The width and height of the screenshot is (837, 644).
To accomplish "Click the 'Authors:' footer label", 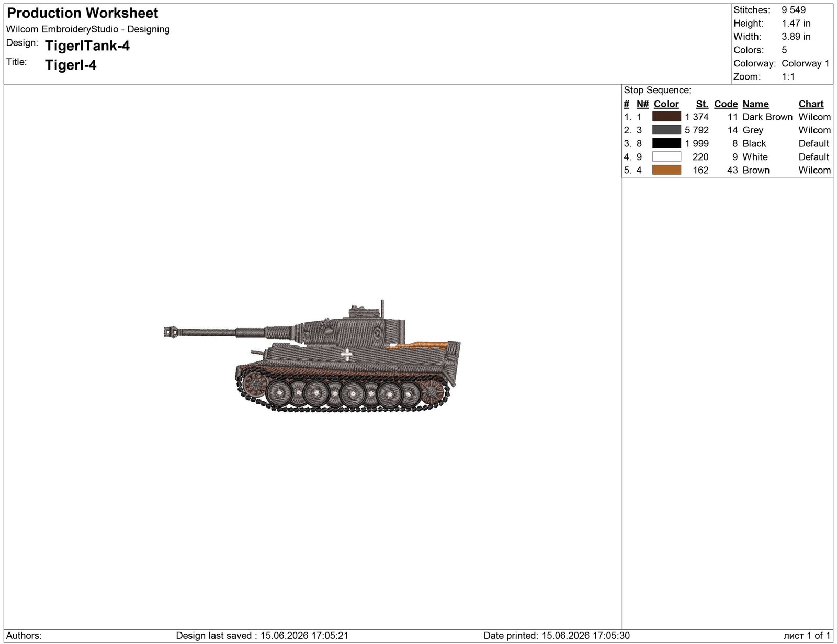I will [x=24, y=636].
